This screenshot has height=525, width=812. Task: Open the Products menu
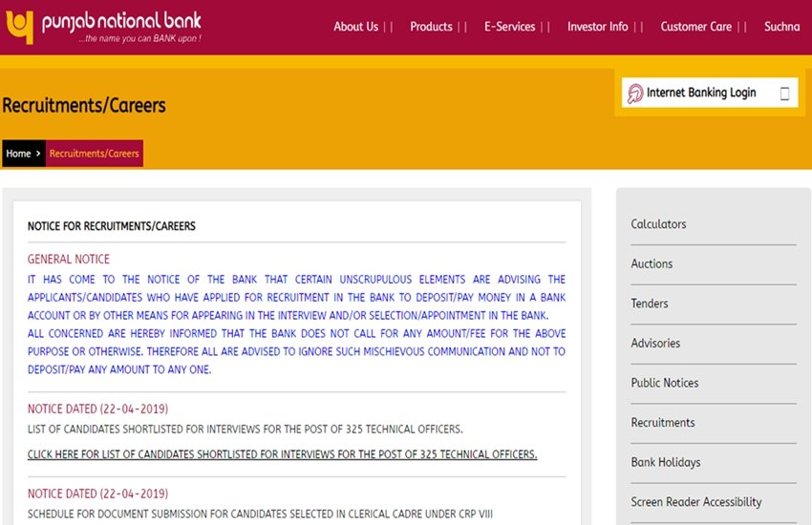coord(431,27)
